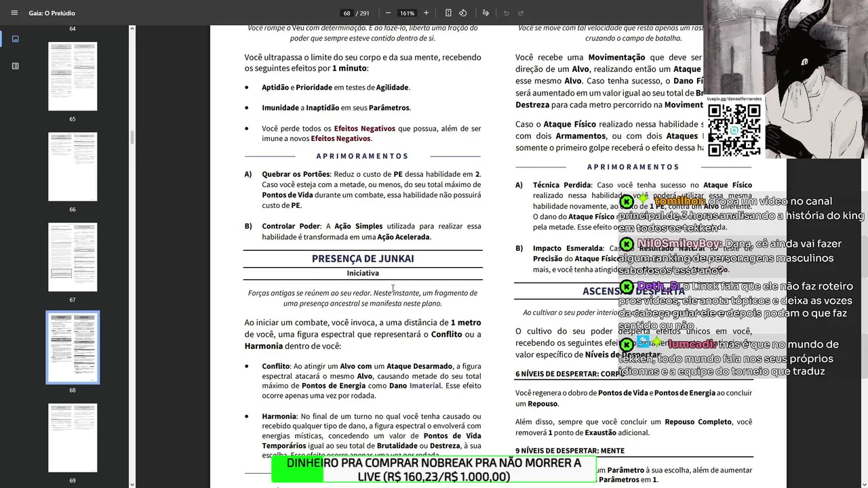Click the 'Conflito' bullet heading

click(x=276, y=366)
